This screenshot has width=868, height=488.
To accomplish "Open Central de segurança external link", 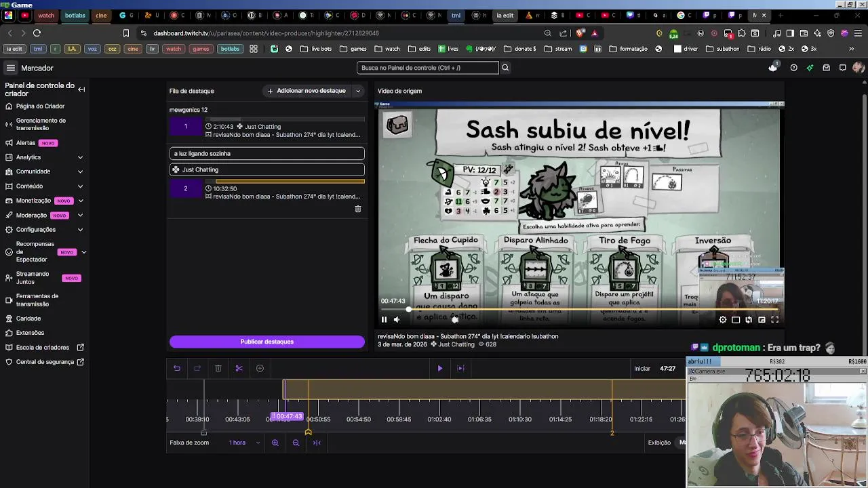I will tap(45, 362).
